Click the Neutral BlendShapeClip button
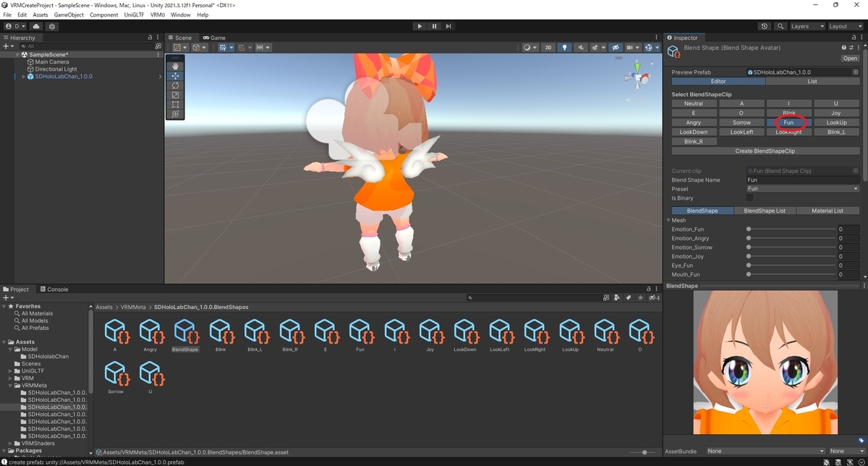The height and width of the screenshot is (466, 868). coord(694,103)
